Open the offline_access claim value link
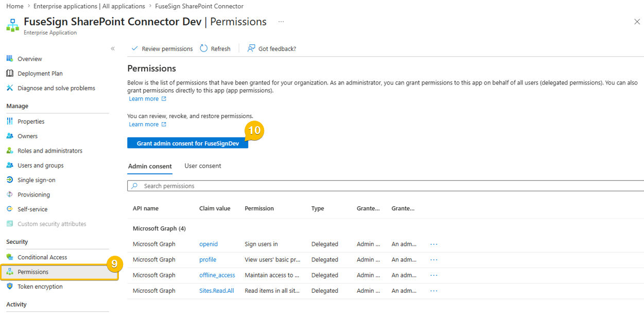644x316 pixels. coord(217,275)
